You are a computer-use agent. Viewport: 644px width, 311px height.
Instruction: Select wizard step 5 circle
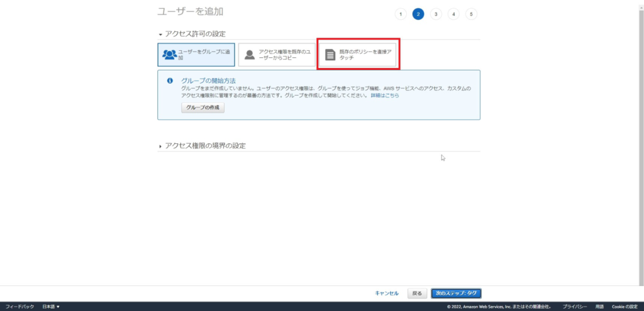tap(471, 14)
